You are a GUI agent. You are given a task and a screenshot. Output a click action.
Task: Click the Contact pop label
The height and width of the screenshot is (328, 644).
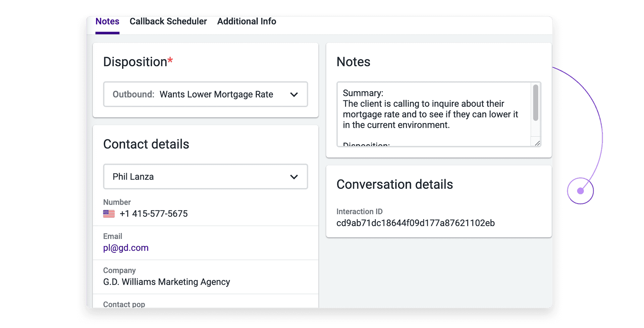pos(124,304)
